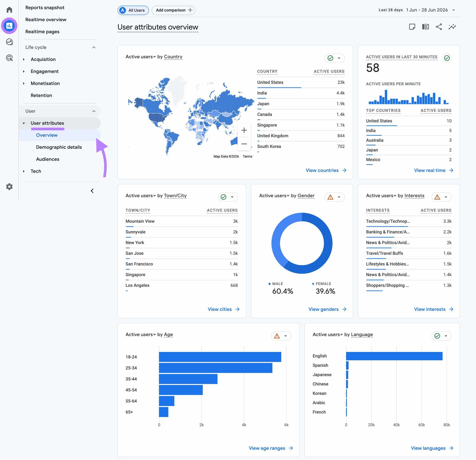Click the green check on Country card

click(330, 58)
